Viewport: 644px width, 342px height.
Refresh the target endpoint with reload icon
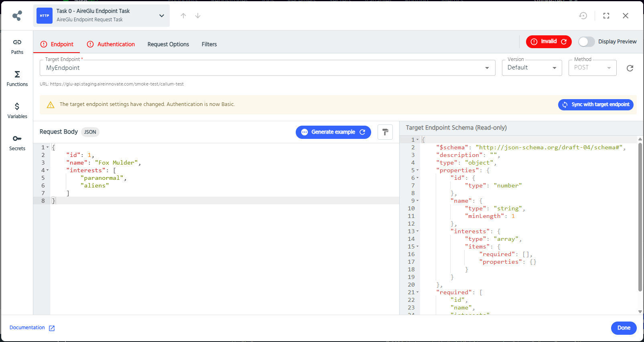click(x=630, y=68)
